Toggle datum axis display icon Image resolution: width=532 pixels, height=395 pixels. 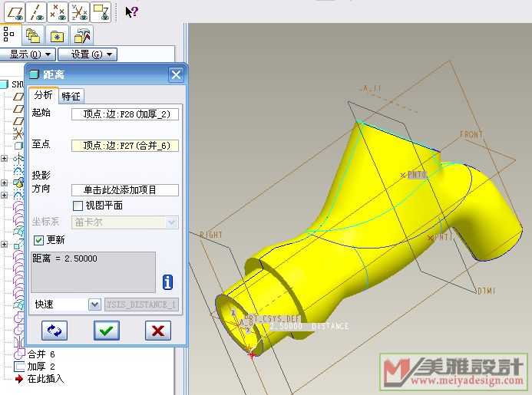[36, 11]
